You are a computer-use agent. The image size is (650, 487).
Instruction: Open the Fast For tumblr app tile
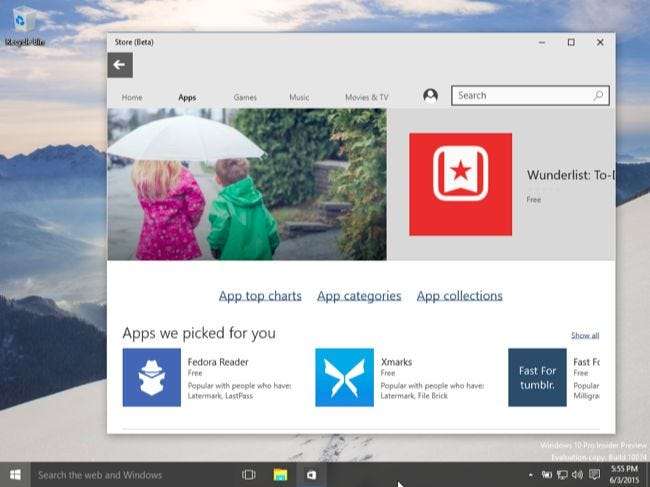click(537, 377)
